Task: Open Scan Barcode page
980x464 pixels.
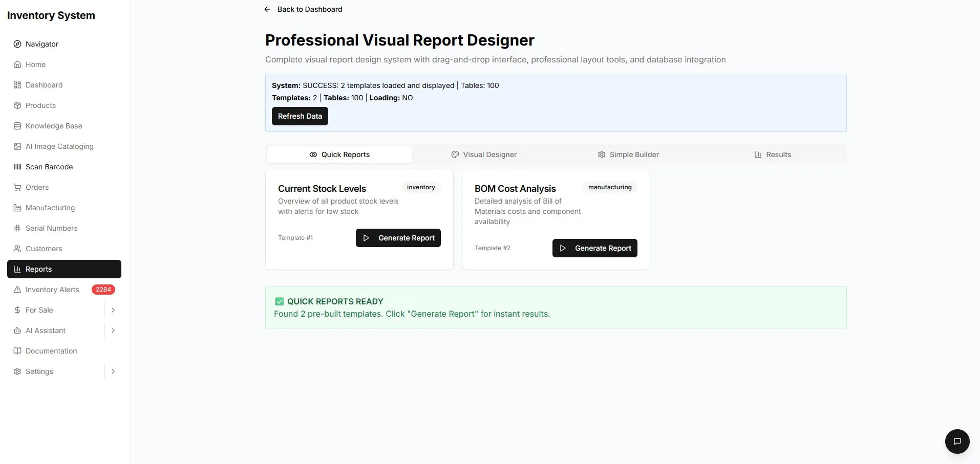Action: coord(64,167)
